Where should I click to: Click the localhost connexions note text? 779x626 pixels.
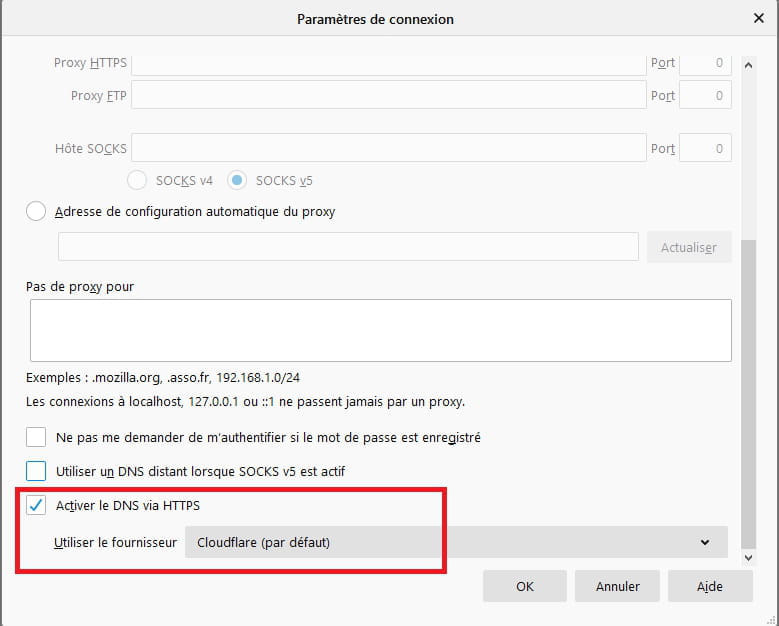coord(245,401)
